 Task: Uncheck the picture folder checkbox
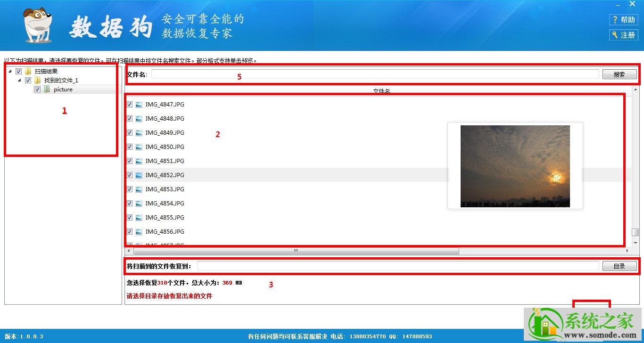(38, 89)
